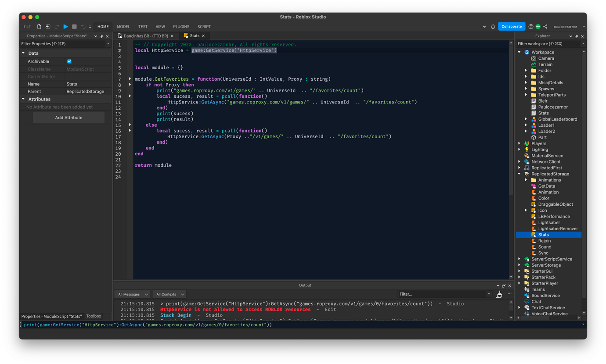Screen dimensions: 606x364
Task: Click the share icon near the username
Action: pos(545,26)
